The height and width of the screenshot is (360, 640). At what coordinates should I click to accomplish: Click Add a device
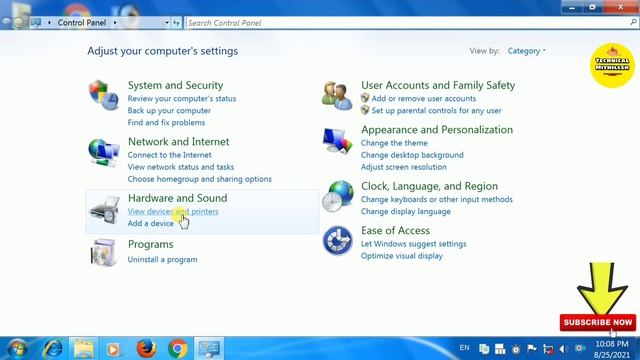coord(150,223)
